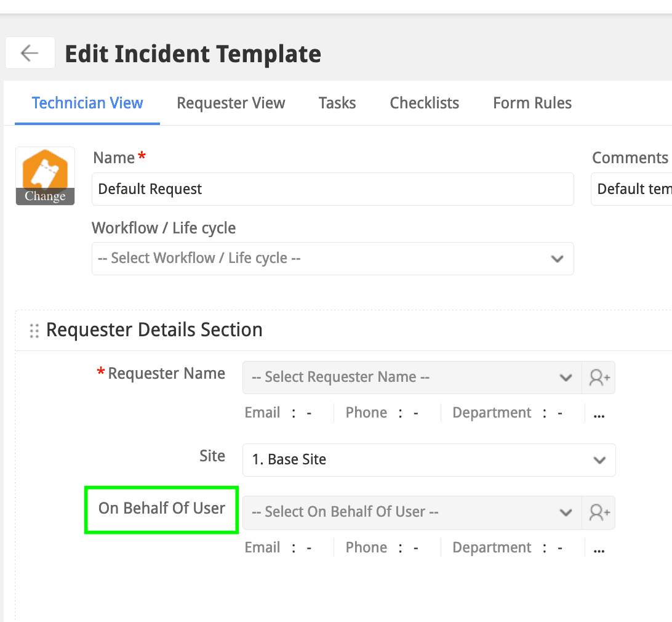This screenshot has height=622, width=672.
Task: Open the Site dropdown showing Base Site
Action: 428,460
